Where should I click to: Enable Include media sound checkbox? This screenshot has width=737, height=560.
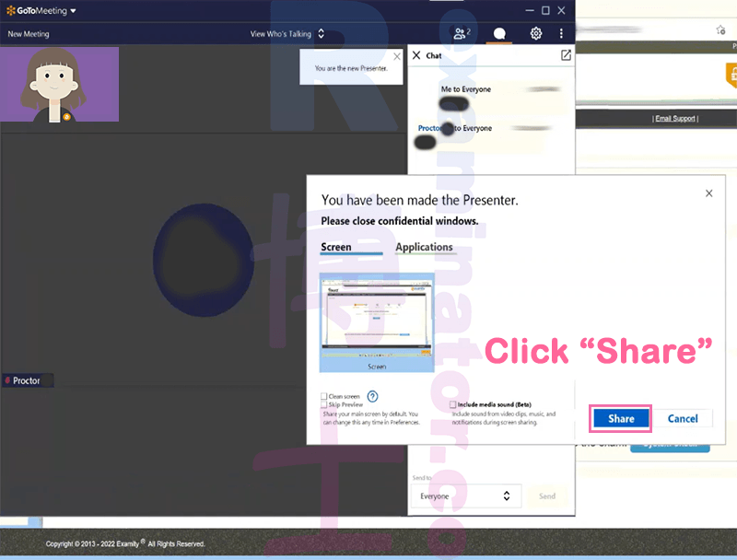coord(452,404)
